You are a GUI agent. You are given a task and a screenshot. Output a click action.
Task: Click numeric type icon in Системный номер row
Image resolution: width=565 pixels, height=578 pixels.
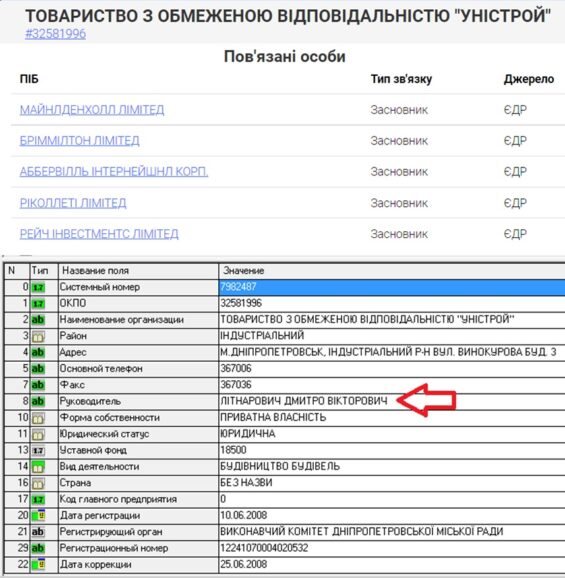38,287
